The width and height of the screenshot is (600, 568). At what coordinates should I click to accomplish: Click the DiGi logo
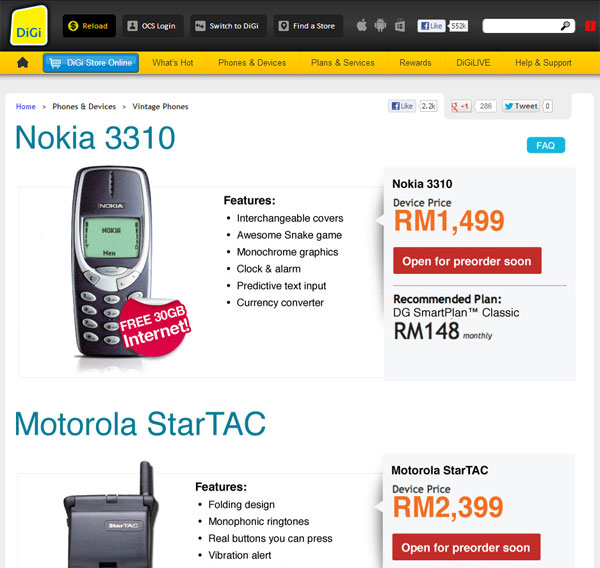[29, 26]
